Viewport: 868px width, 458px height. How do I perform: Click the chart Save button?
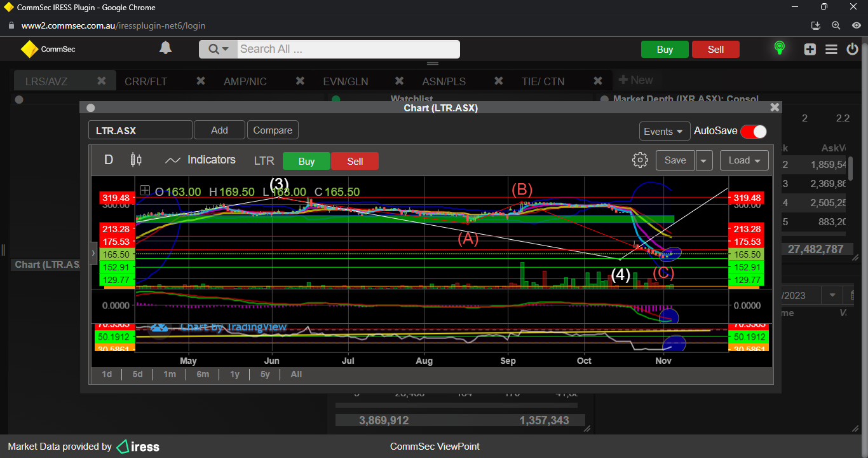[x=675, y=160]
